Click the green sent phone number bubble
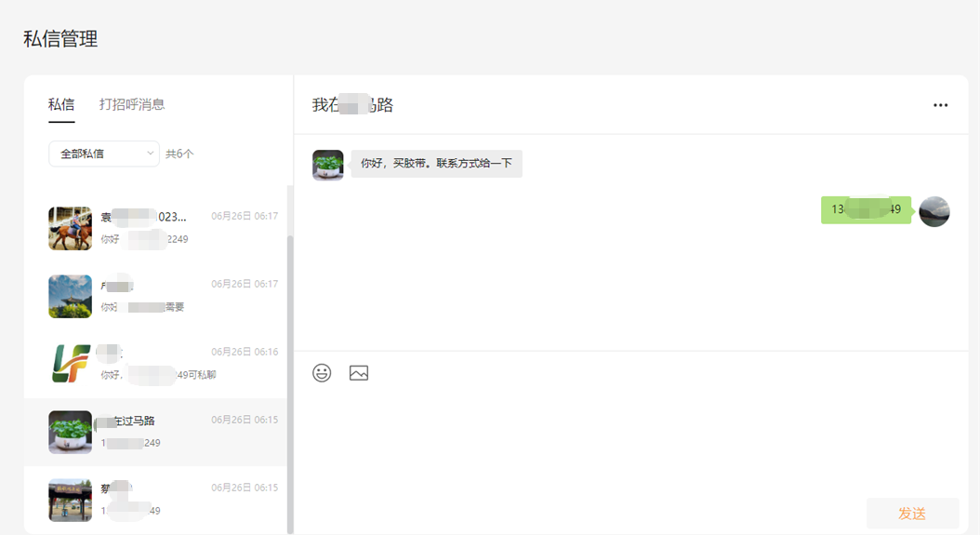 [866, 209]
